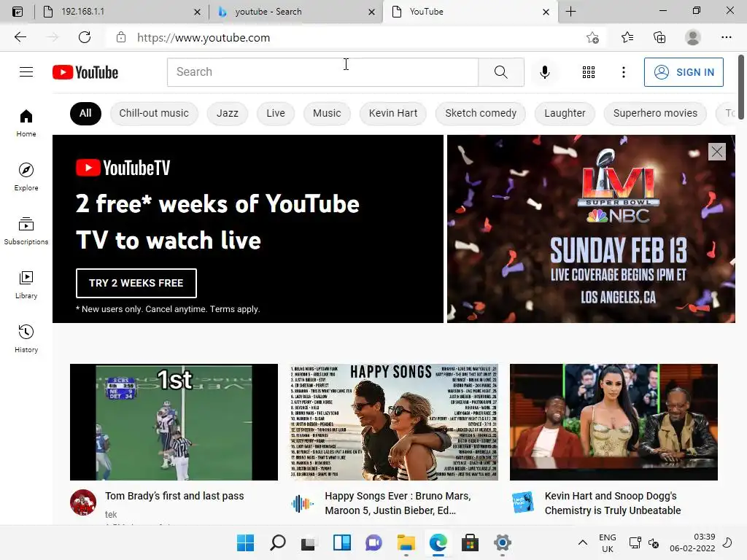Click browser Back arrow

coord(20,37)
